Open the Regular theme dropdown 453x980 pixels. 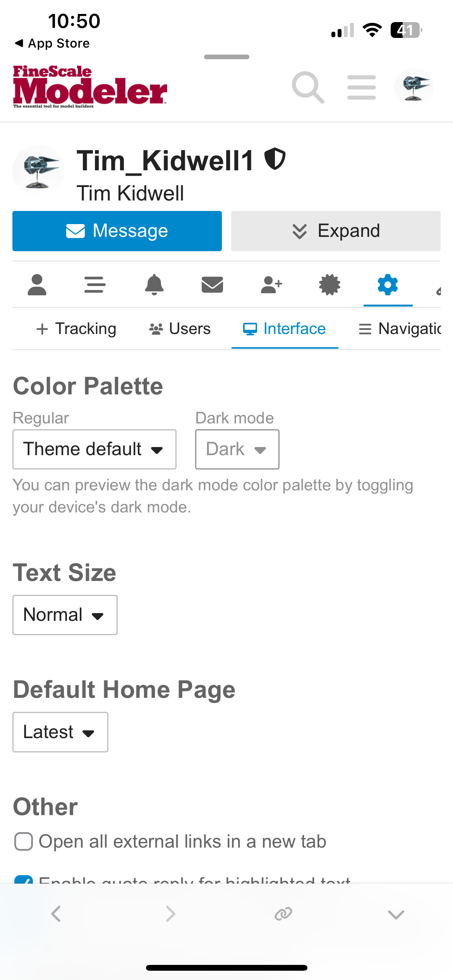pyautogui.click(x=94, y=449)
